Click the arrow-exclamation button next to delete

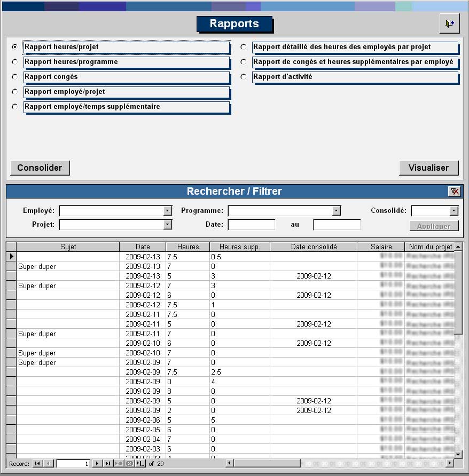[140, 464]
